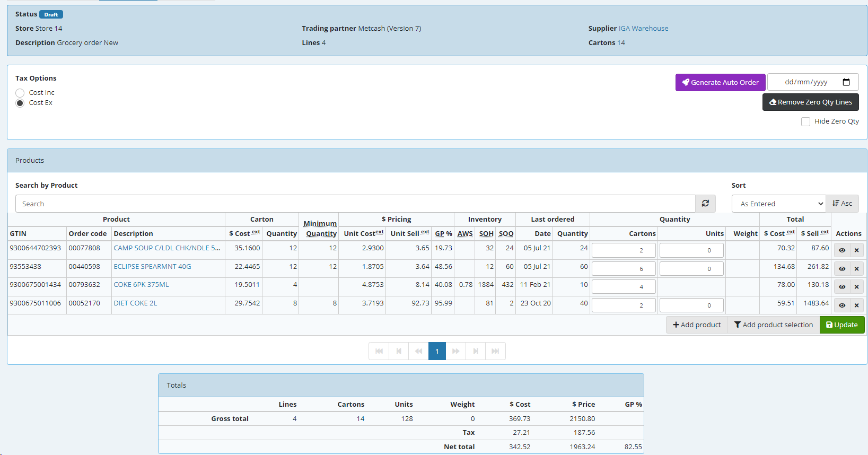Open CAMP SOUP C/LDL CHK/NDLE product link
Image resolution: width=868 pixels, height=455 pixels.
[x=167, y=248]
